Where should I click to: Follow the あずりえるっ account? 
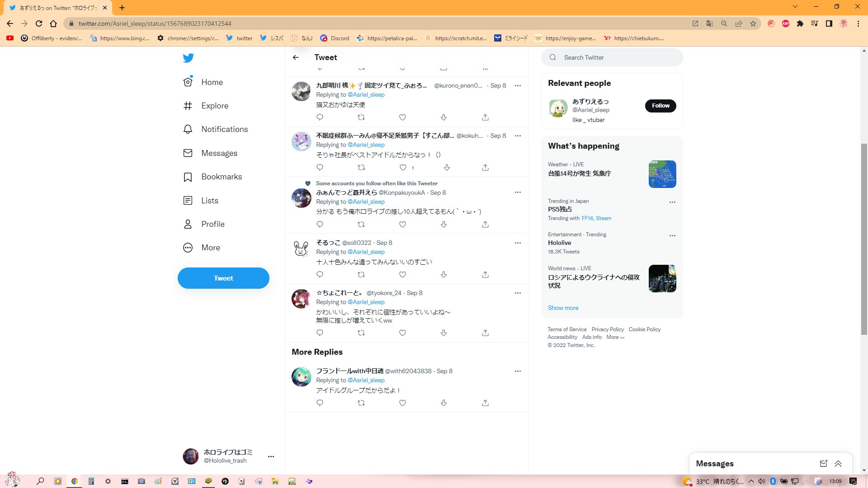click(x=660, y=106)
